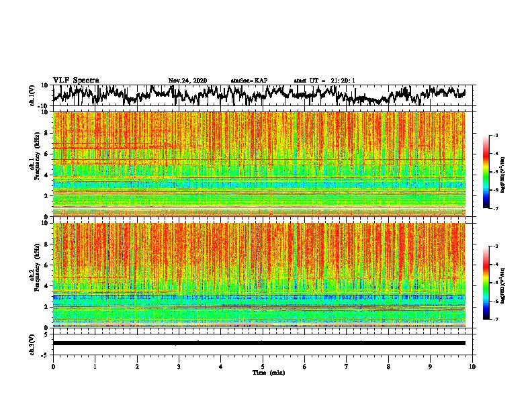This screenshot has height=411, width=532.
Task: Select the date label "Nov.24, 2020"
Action: 187,81
